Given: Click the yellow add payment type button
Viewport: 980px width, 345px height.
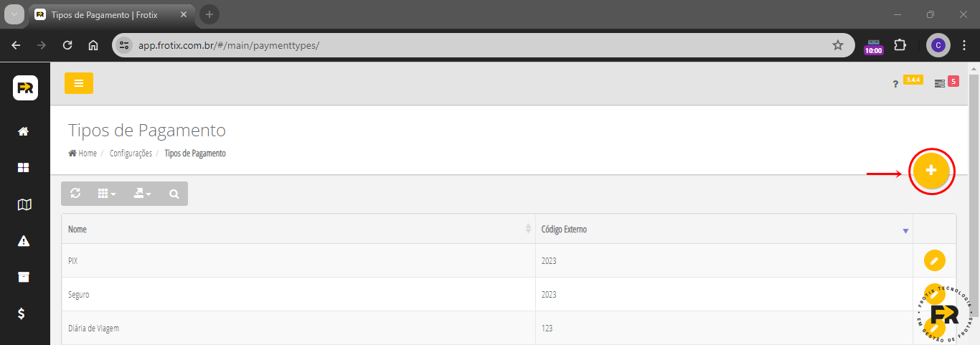Looking at the screenshot, I should [x=931, y=171].
